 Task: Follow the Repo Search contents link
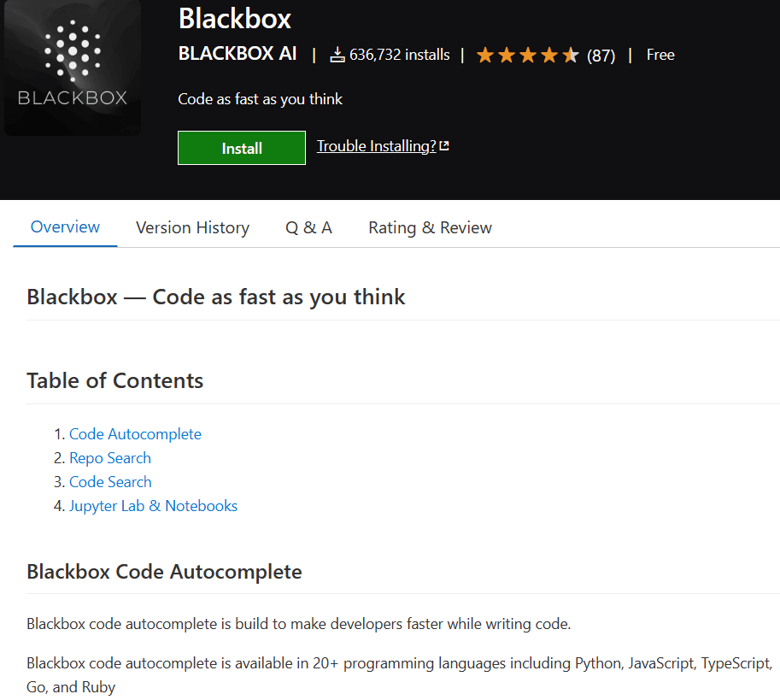[110, 458]
